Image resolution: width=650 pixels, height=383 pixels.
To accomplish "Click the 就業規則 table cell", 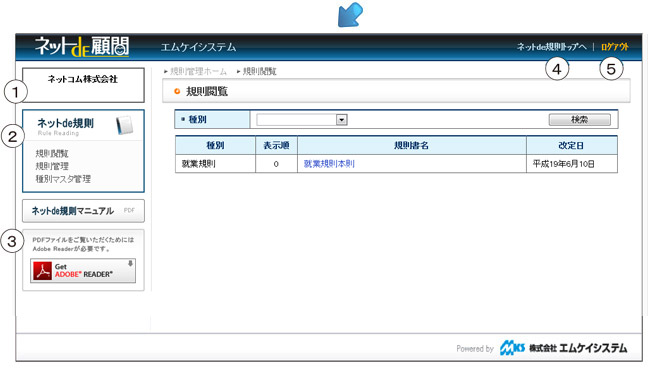I will 215,164.
